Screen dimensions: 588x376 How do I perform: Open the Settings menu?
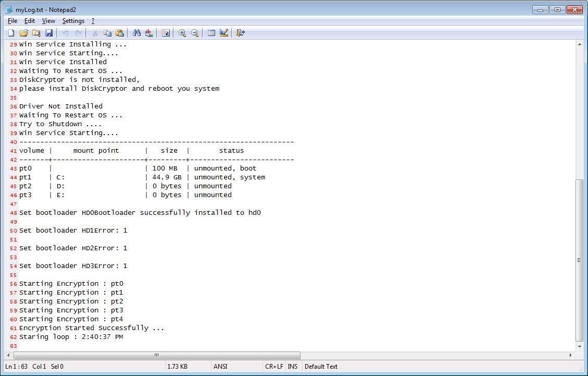click(73, 21)
